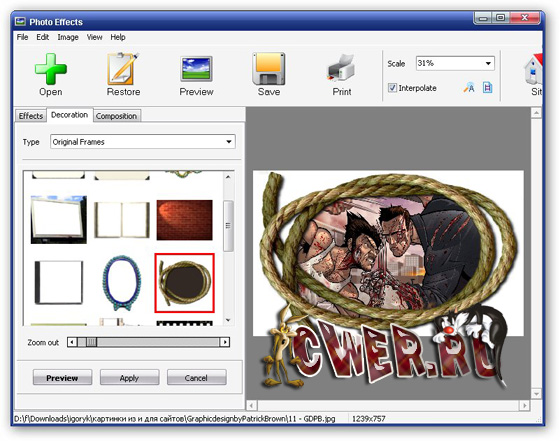The width and height of the screenshot is (560, 441).
Task: Open the Help menu
Action: coord(118,37)
